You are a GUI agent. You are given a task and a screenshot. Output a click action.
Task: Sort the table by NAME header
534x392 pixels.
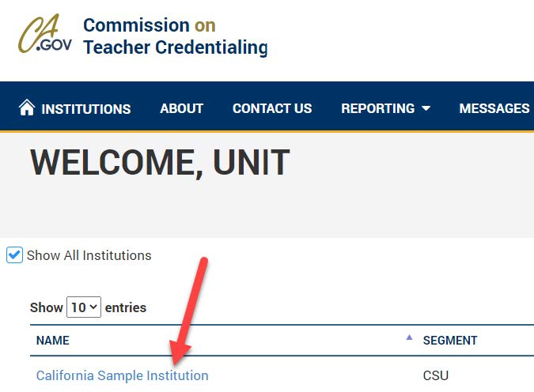(53, 341)
